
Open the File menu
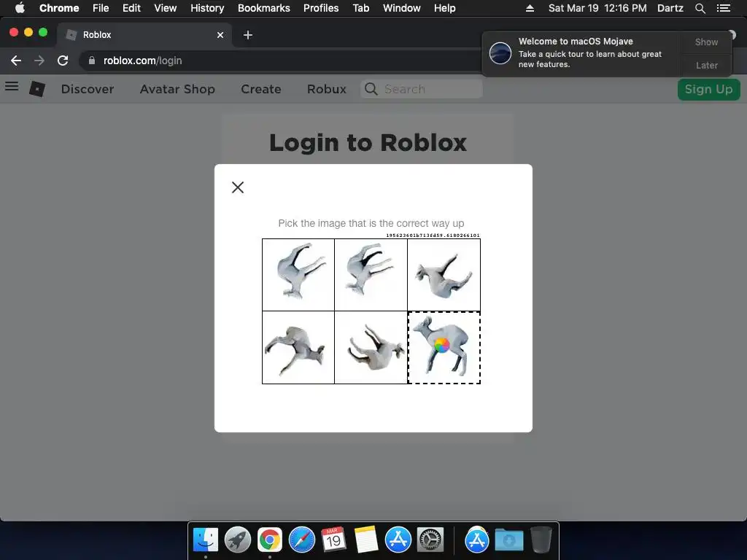pyautogui.click(x=101, y=8)
